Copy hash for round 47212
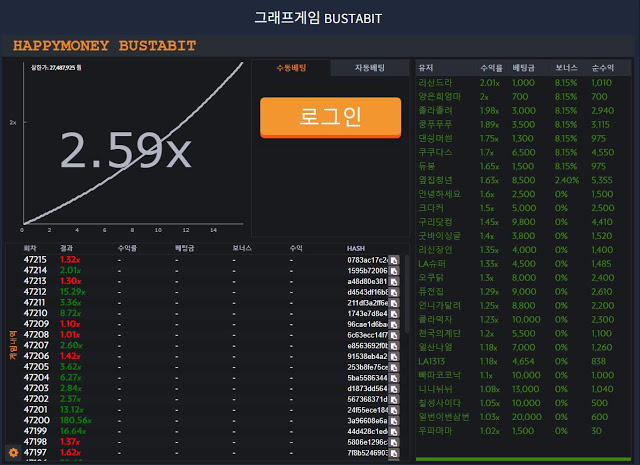 coord(394,292)
